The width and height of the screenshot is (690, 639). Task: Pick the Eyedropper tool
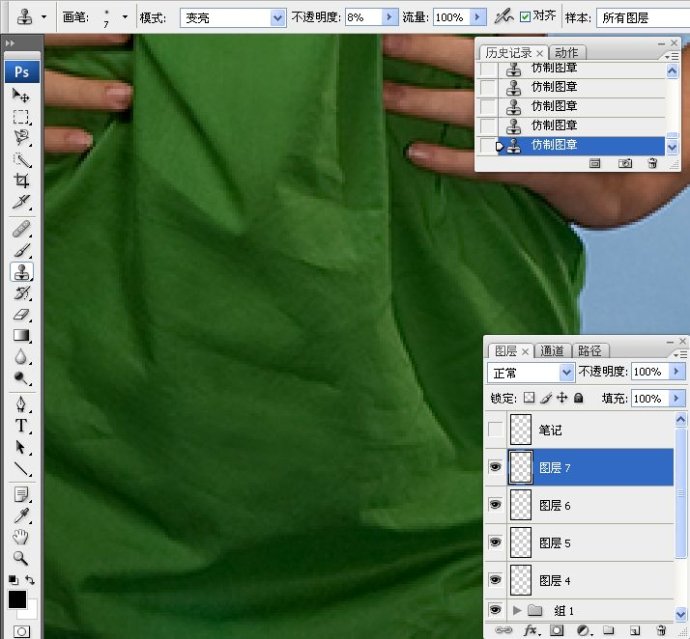pos(21,515)
